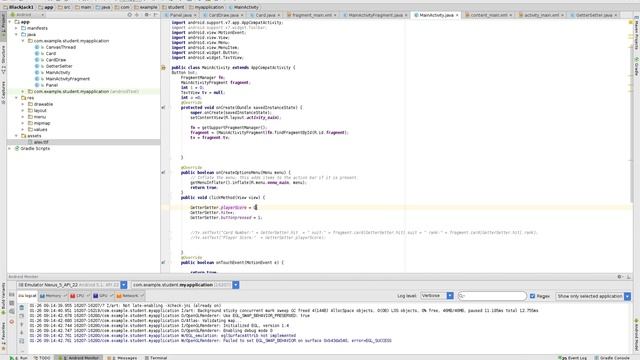The height and width of the screenshot is (360, 640).
Task: Click the Blackjack1 breadcrumb
Action: tap(18, 7)
